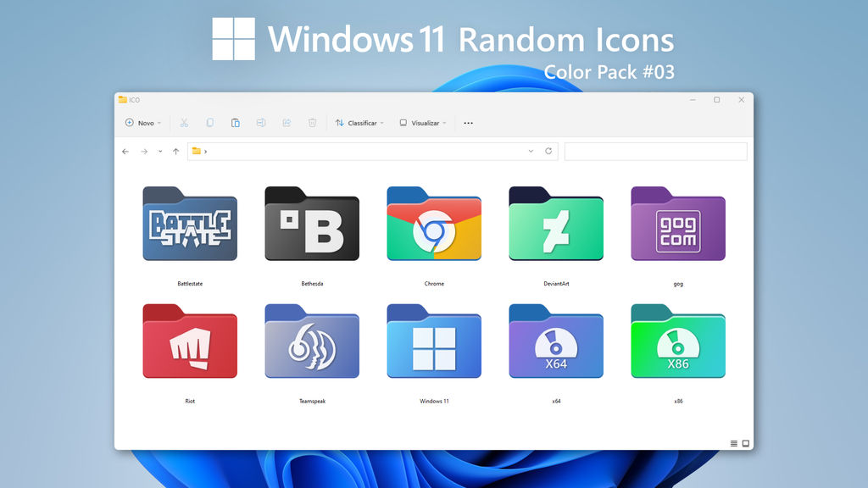Image resolution: width=868 pixels, height=488 pixels.
Task: Switch to large thumbnails view icon
Action: 746,443
